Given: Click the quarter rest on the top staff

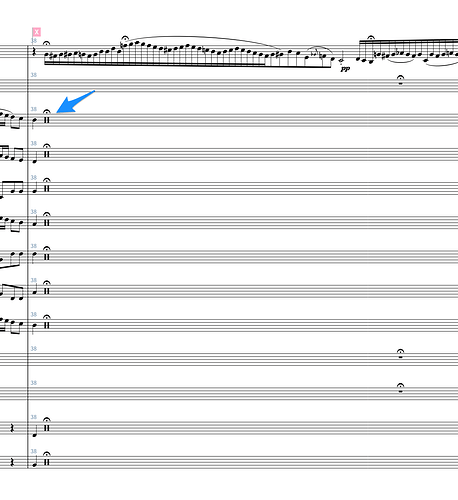Looking at the screenshot, I should 34,52.
